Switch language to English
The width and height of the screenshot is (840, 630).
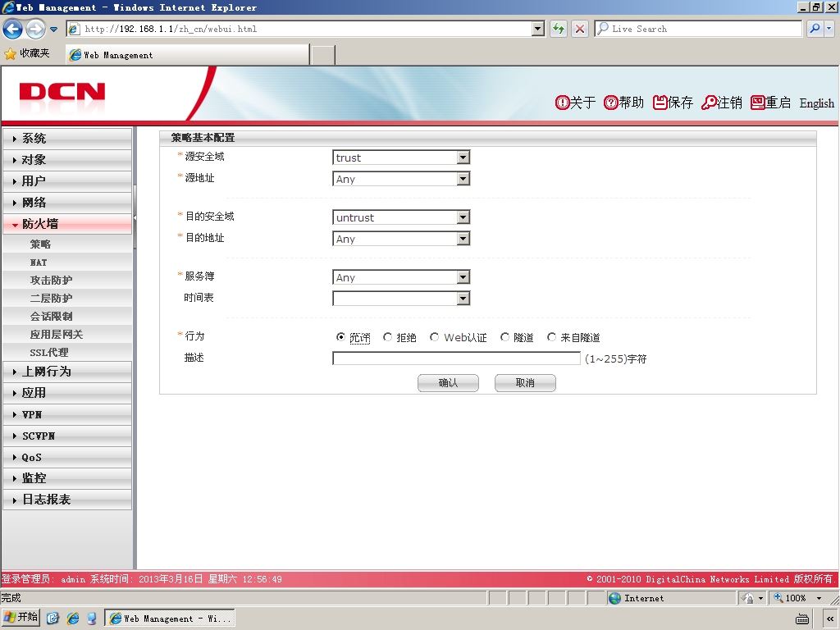point(816,103)
